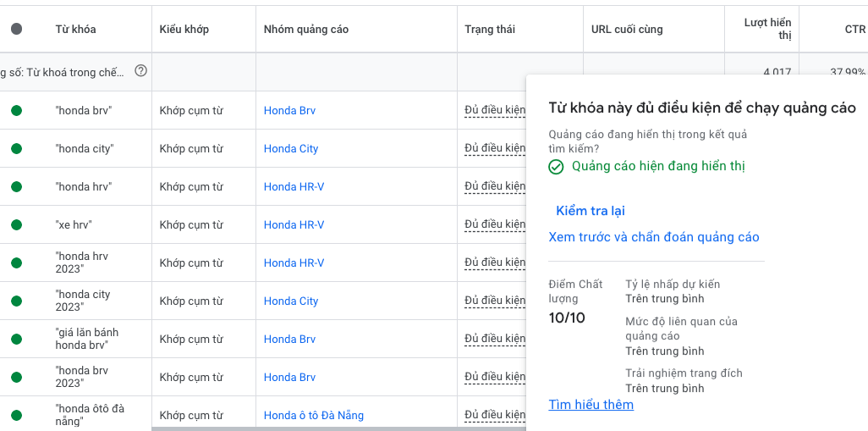Click green status dot for "honda city" keyword
The height and width of the screenshot is (431, 868).
click(16, 148)
